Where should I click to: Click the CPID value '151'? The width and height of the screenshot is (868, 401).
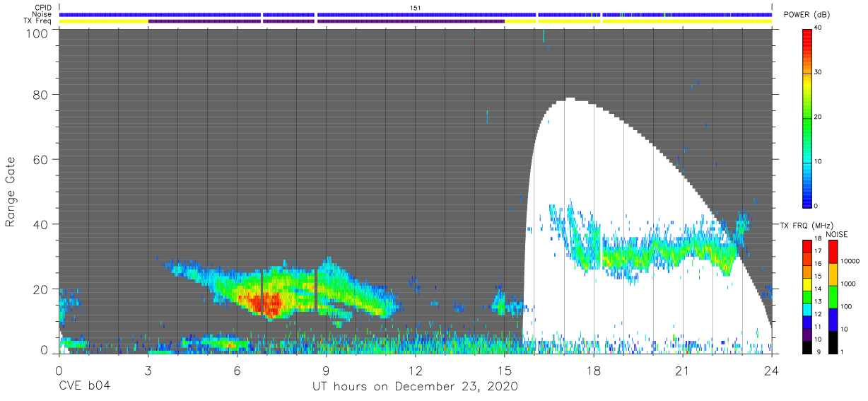[416, 7]
